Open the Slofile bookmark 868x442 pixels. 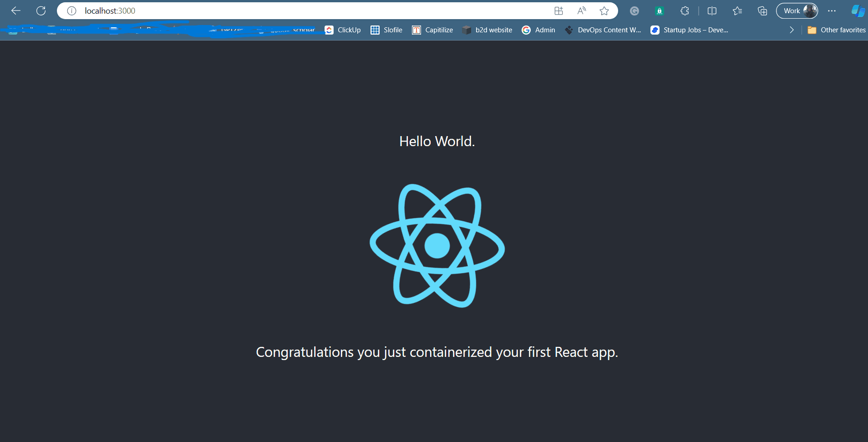pyautogui.click(x=386, y=30)
